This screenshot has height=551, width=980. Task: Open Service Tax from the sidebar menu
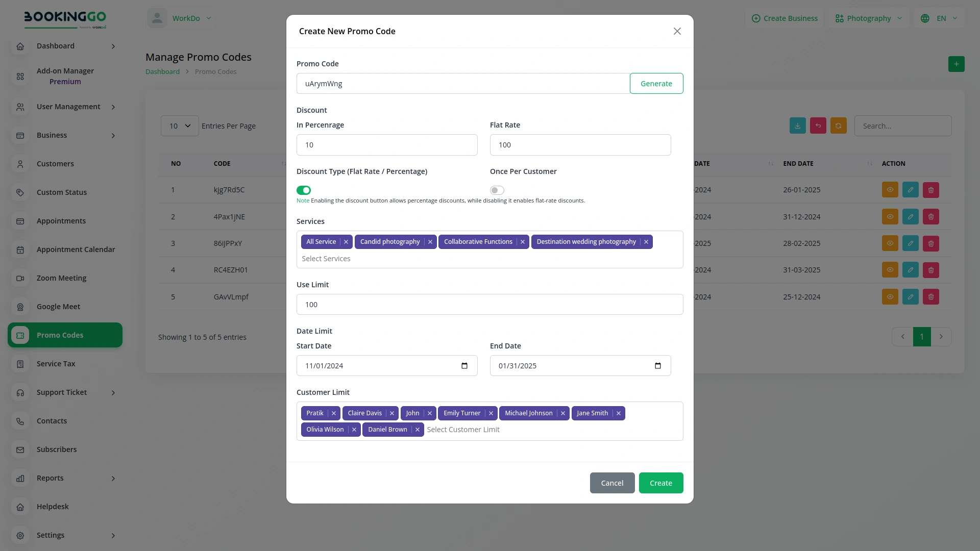coord(55,364)
